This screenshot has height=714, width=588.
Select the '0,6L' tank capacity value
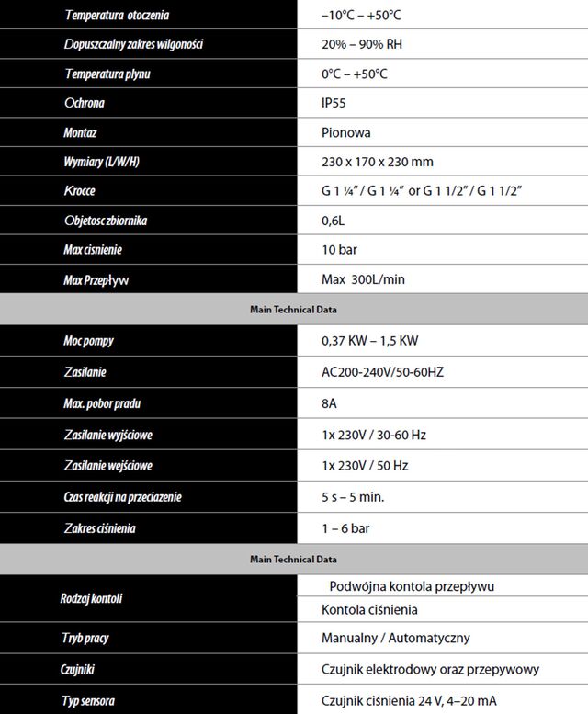click(334, 221)
